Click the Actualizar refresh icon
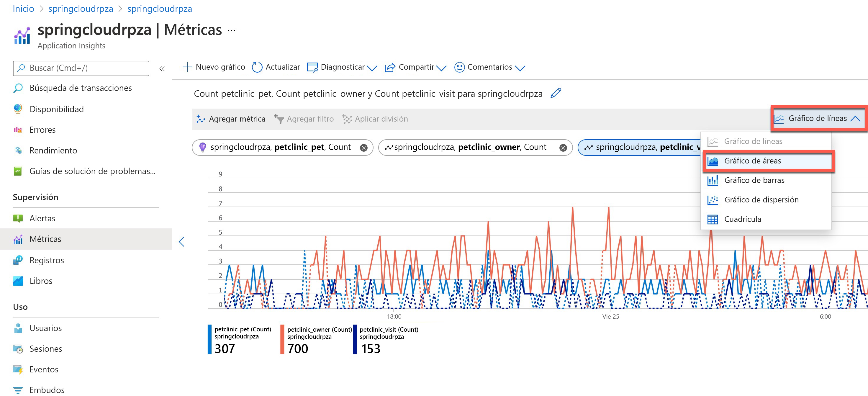Screen dimensions: 868x396 pos(257,67)
